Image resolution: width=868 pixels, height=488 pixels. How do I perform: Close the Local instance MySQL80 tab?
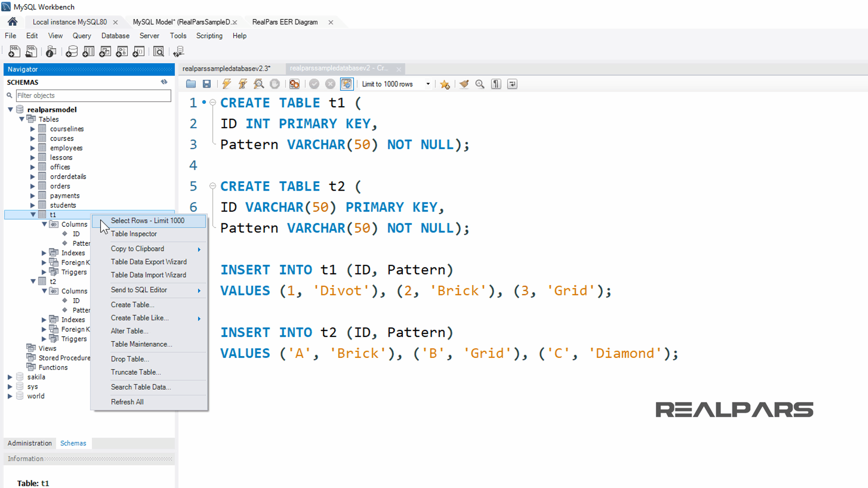[x=115, y=22]
